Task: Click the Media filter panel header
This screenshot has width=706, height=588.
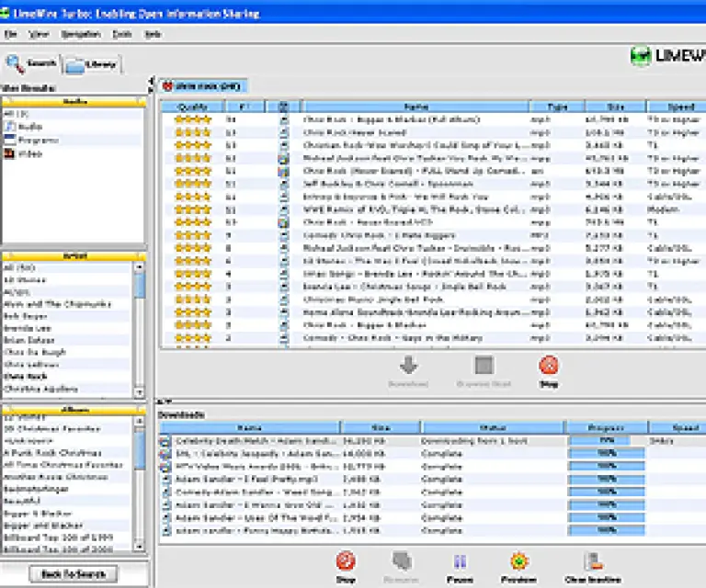Action: tap(74, 102)
